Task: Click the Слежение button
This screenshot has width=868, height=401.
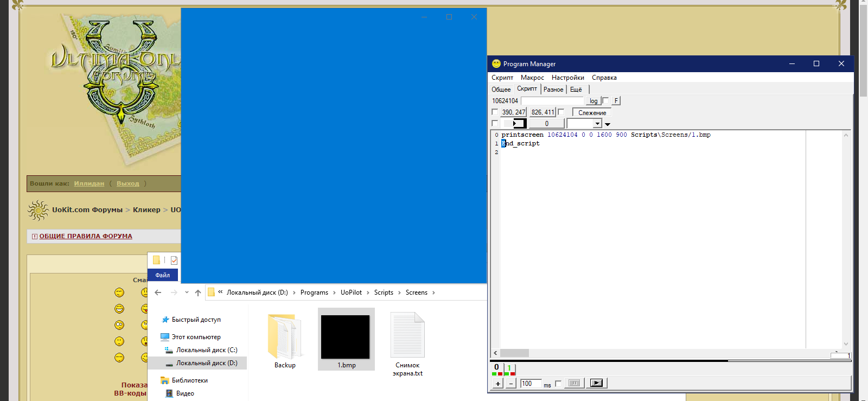Action: (592, 113)
